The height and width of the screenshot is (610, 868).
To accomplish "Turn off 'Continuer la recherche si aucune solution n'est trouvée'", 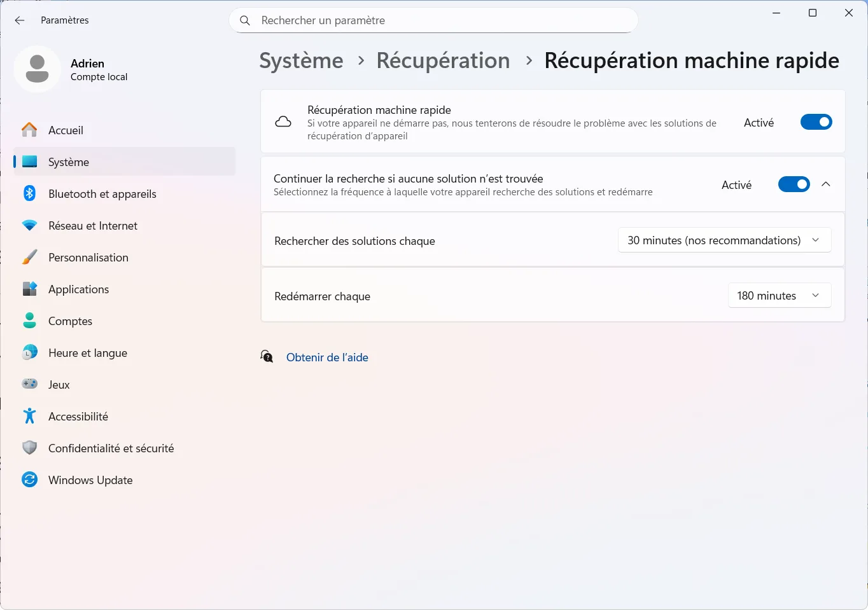I will pyautogui.click(x=794, y=184).
